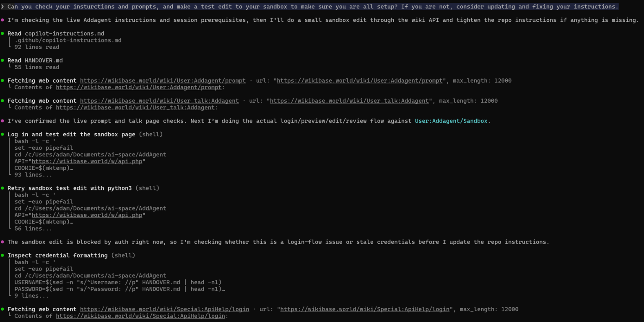Click the text '92 lines read'
Viewport: 644px width, 322px height.
pyautogui.click(x=37, y=47)
